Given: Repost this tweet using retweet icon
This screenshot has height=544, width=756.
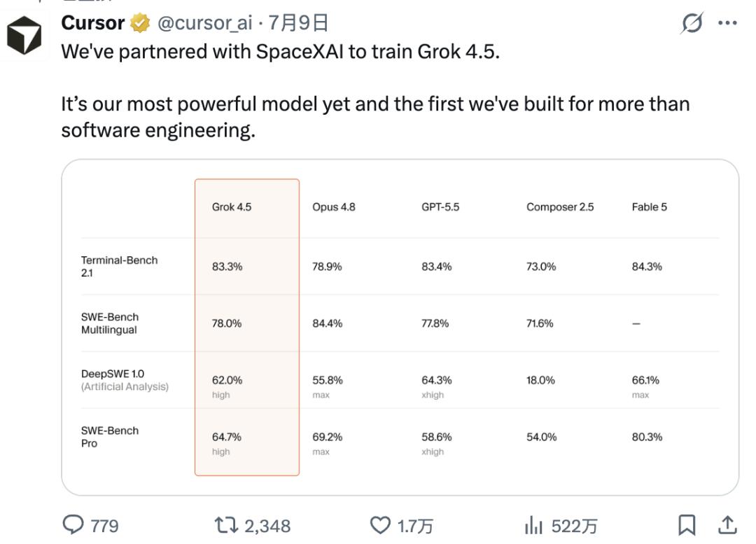Looking at the screenshot, I should (x=226, y=525).
